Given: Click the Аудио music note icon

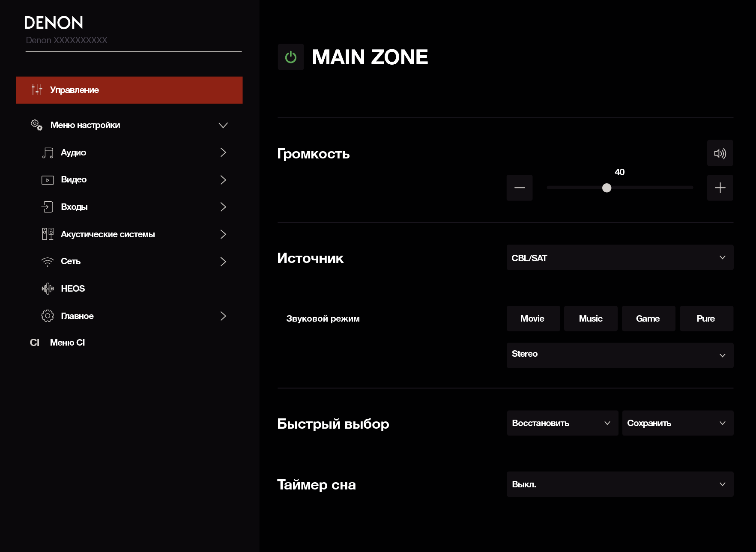Looking at the screenshot, I should tap(48, 153).
